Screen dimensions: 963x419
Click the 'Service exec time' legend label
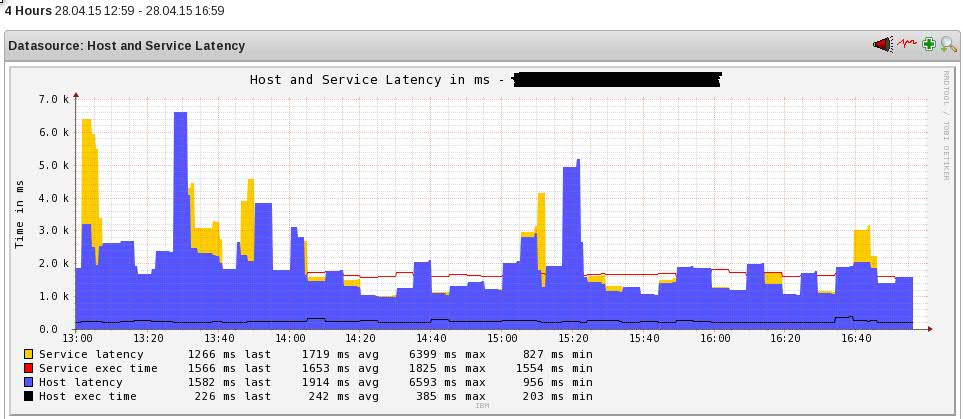pos(97,368)
